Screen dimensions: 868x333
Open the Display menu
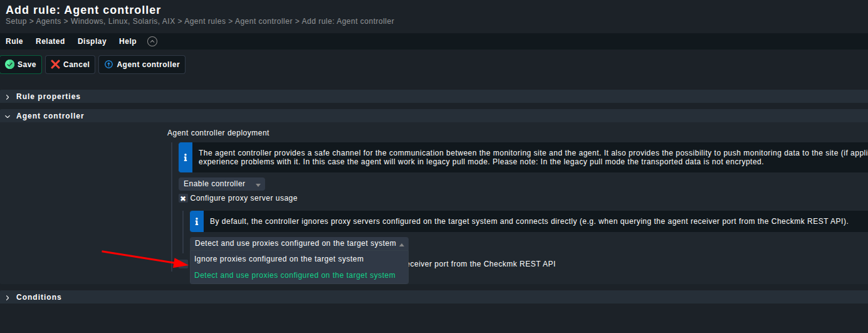(92, 41)
